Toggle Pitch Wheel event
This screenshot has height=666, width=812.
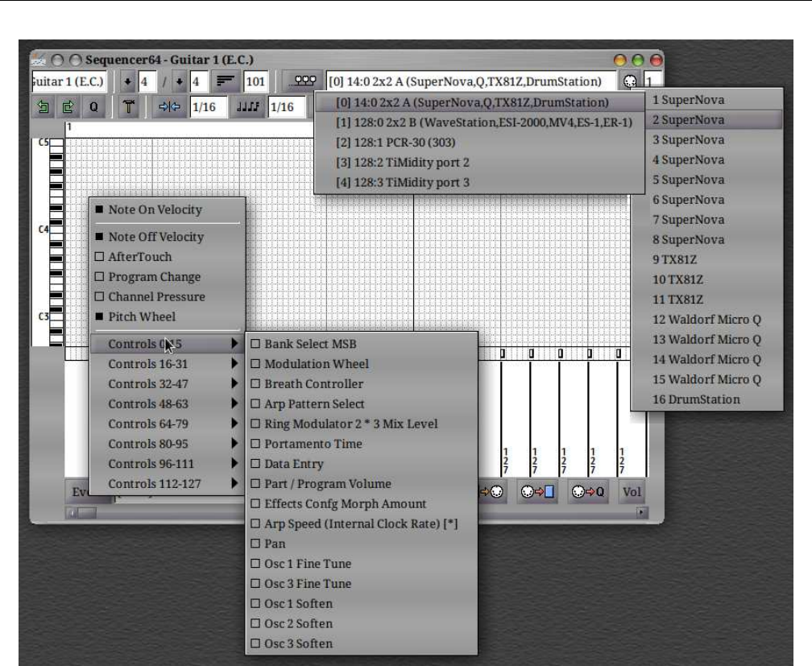[x=168, y=316]
